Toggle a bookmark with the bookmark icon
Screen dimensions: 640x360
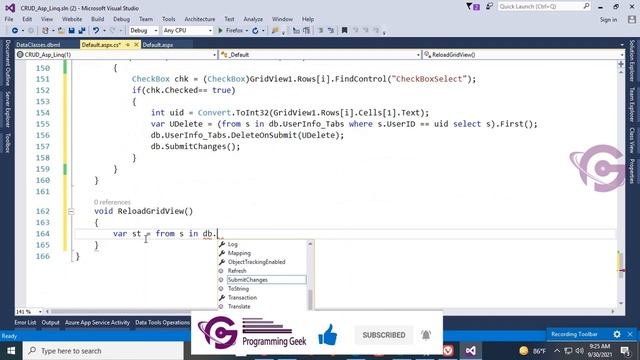344,31
